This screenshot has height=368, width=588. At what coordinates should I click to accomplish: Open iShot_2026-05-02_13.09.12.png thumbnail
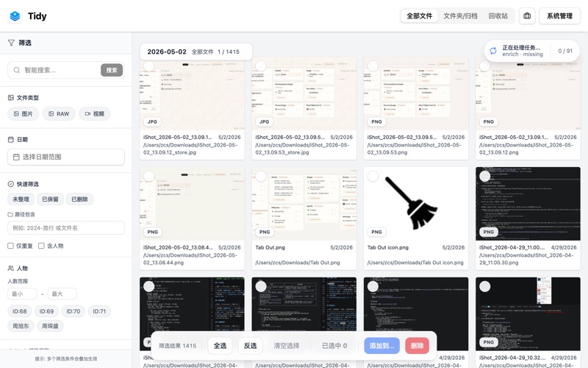(x=528, y=94)
